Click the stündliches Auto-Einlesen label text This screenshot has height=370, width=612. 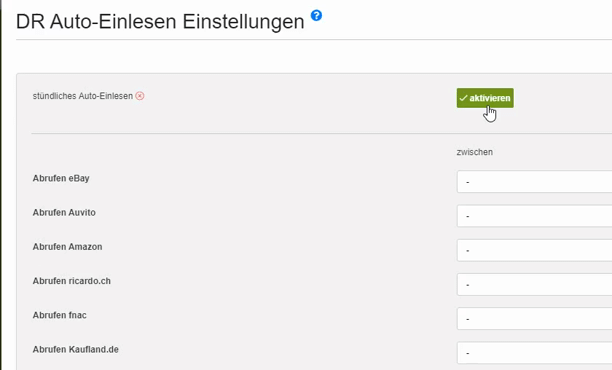pos(83,96)
